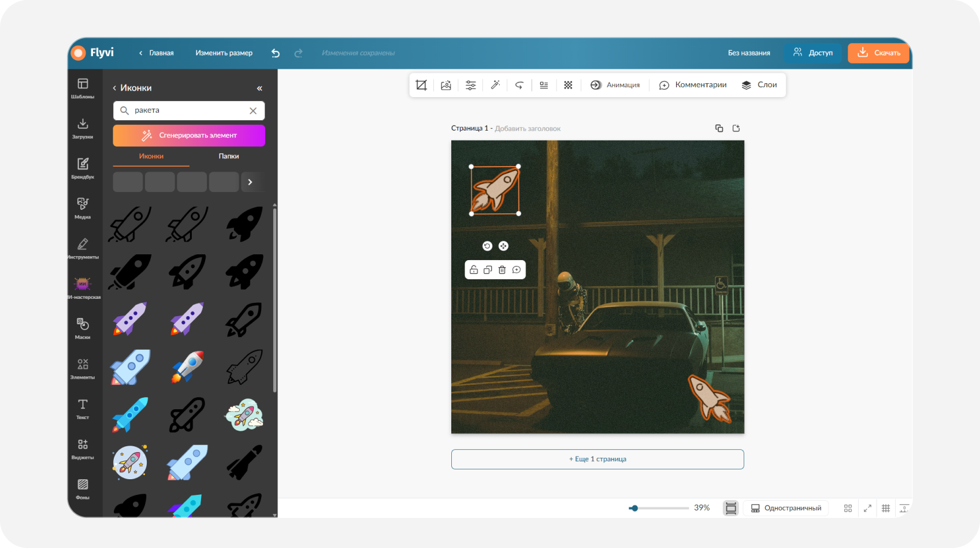Open the Фоны sidebar panel

coord(83,488)
